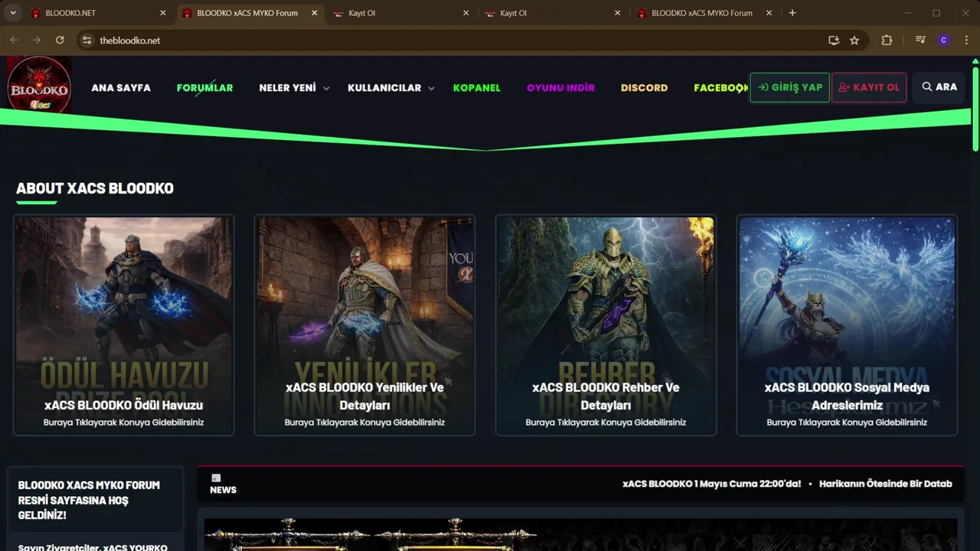Viewport: 980px width, 551px height.
Task: Close the last BLOODKO xACS MYKO Forum tab
Action: pyautogui.click(x=768, y=13)
